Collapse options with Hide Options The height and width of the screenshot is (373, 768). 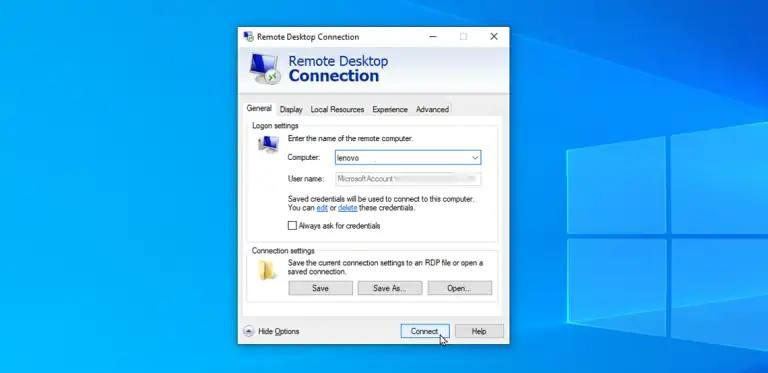click(x=278, y=331)
